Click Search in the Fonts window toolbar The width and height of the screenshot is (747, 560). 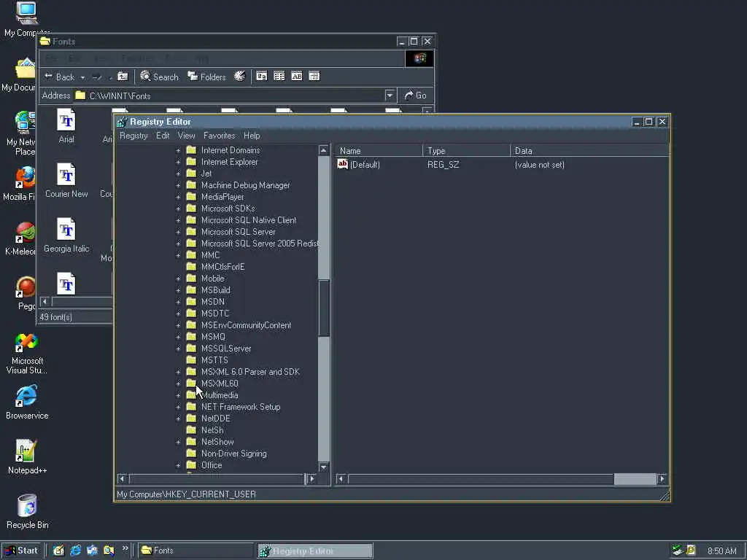point(160,77)
